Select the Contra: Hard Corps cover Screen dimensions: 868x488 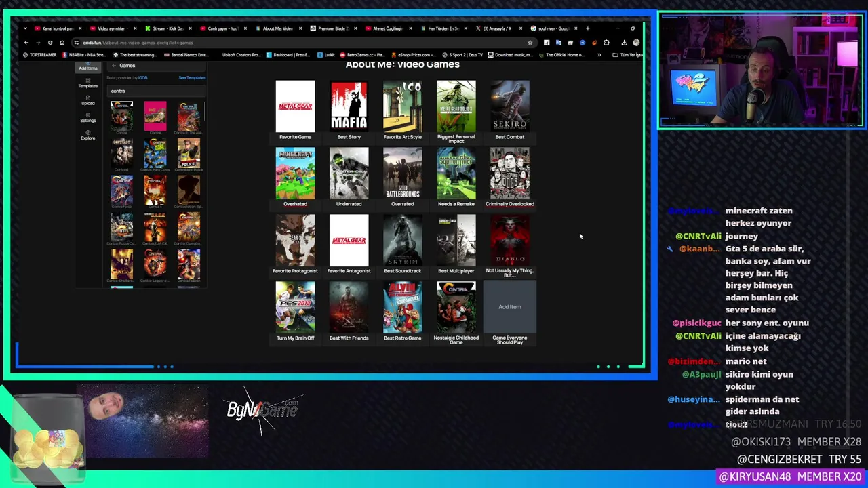(x=155, y=153)
